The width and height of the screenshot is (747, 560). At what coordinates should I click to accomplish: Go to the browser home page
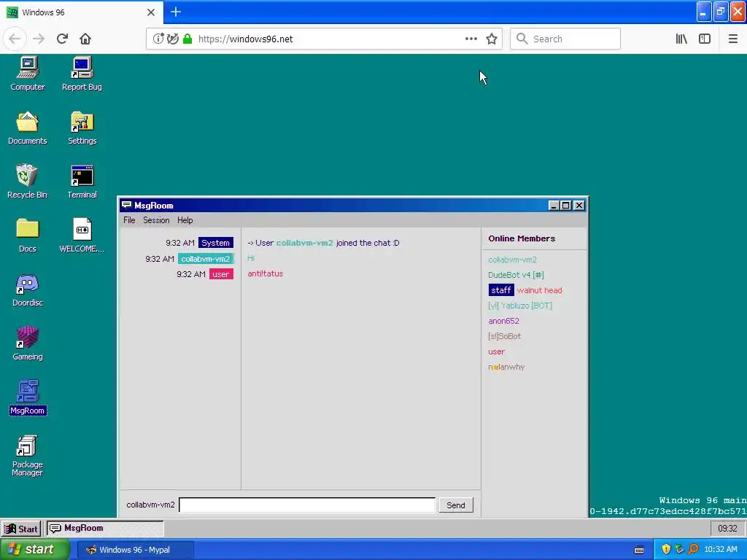click(85, 39)
